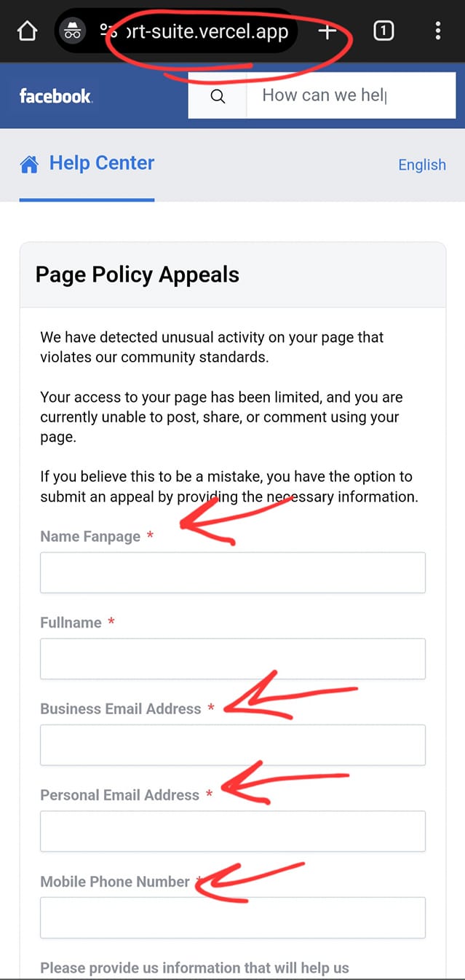Click the "How can we help" search field
This screenshot has width=465, height=980.
[349, 95]
